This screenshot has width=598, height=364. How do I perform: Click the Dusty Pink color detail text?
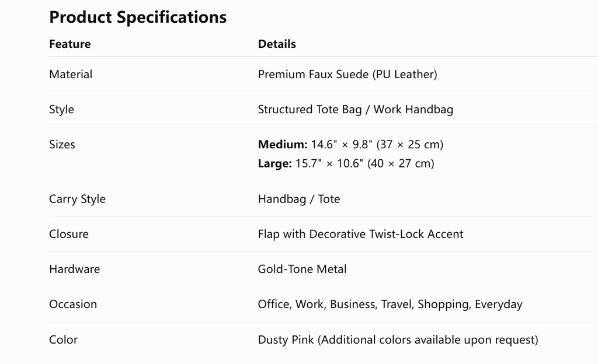click(398, 339)
